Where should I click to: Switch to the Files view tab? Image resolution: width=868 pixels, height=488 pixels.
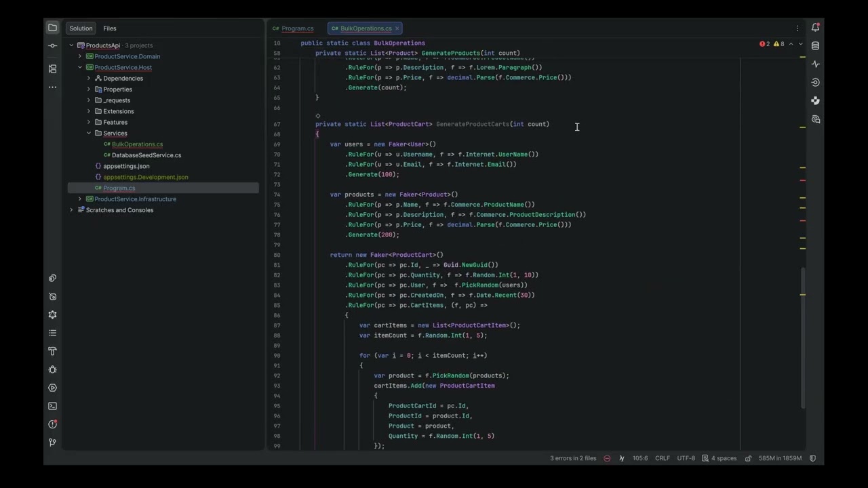tap(110, 28)
